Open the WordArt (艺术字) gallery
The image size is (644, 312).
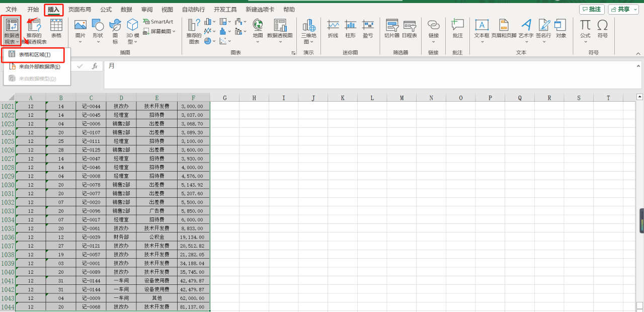[x=526, y=32]
